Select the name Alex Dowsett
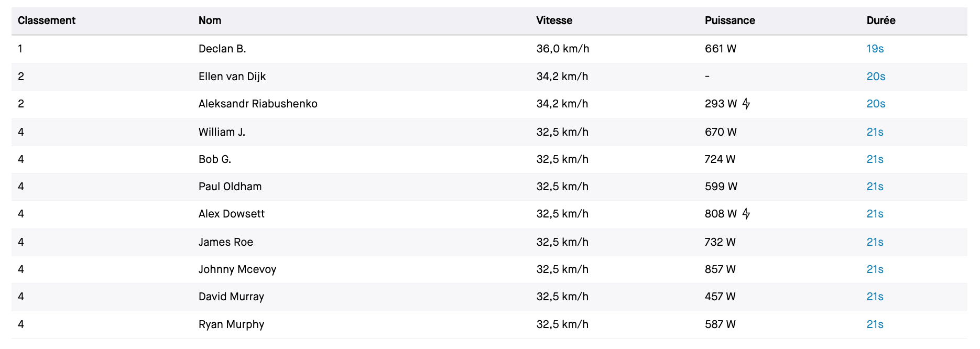This screenshot has height=349, width=980. pyautogui.click(x=231, y=214)
